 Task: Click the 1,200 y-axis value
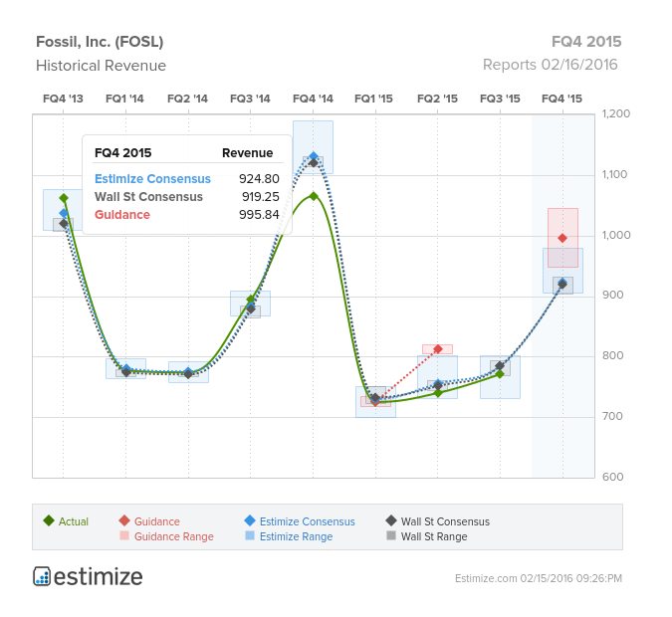tap(616, 114)
